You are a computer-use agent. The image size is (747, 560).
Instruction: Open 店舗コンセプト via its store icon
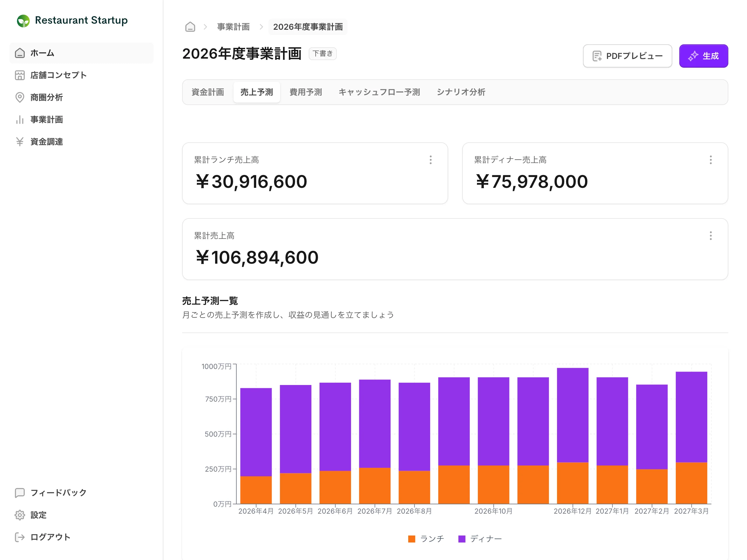tap(20, 75)
